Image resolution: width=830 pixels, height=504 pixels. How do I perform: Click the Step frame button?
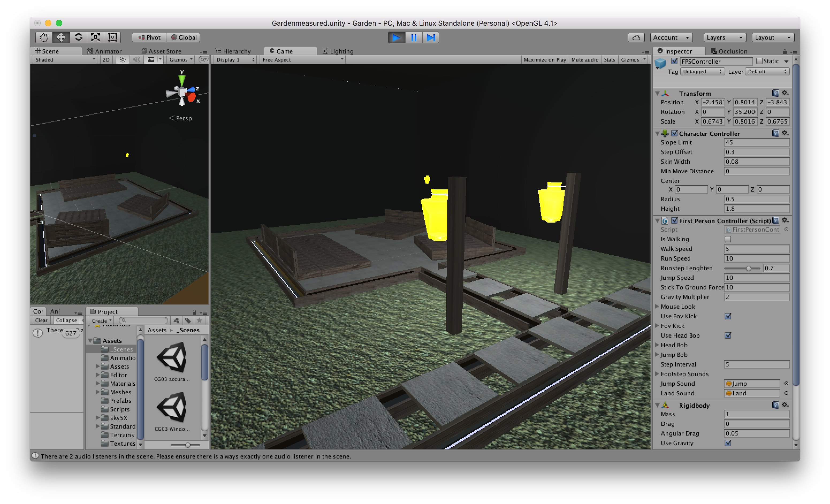click(431, 37)
